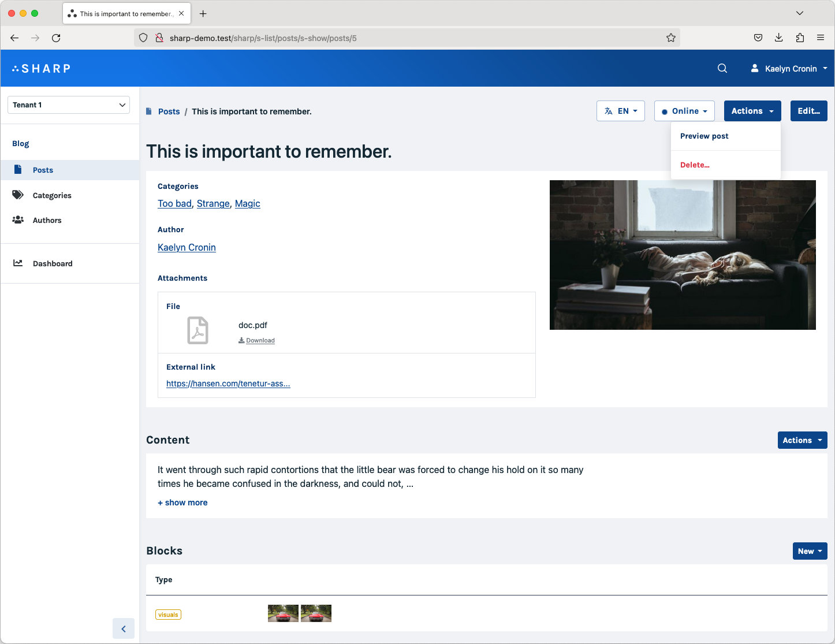Click the tracking protection shield icon

point(143,38)
